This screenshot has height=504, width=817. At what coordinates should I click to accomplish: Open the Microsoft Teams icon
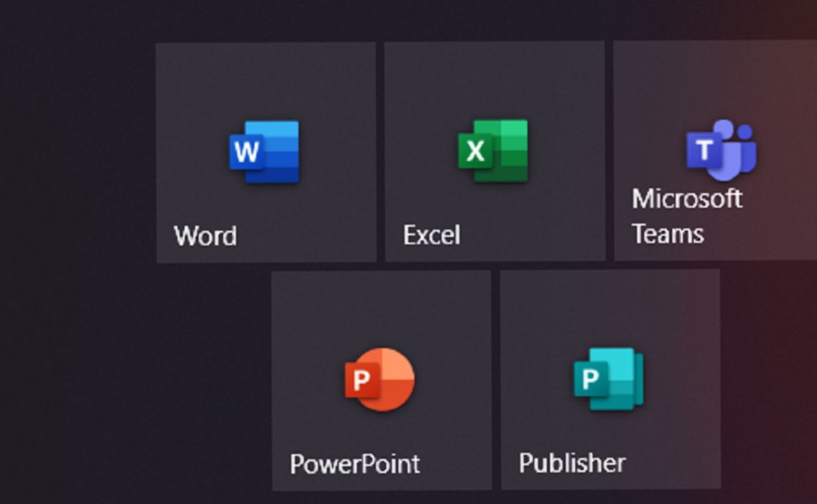(721, 150)
